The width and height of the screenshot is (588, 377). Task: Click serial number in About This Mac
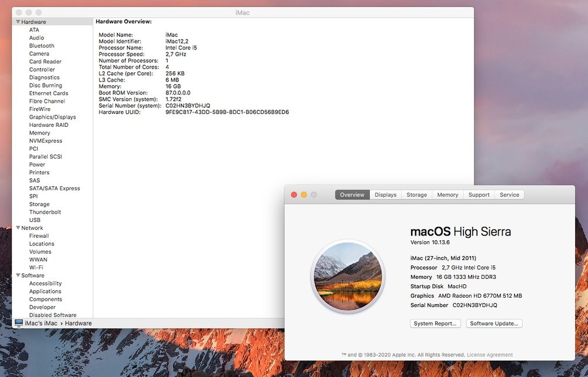coord(475,305)
